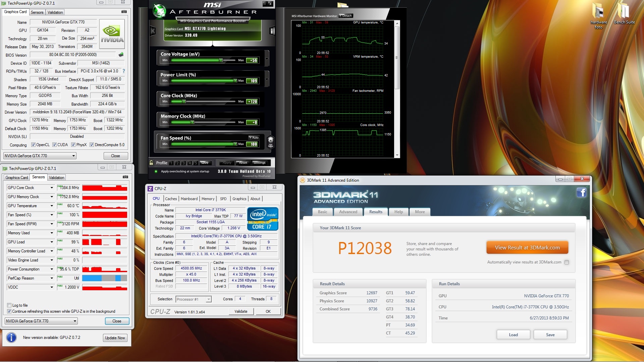Click Update Now for GPU-Z

[115, 338]
